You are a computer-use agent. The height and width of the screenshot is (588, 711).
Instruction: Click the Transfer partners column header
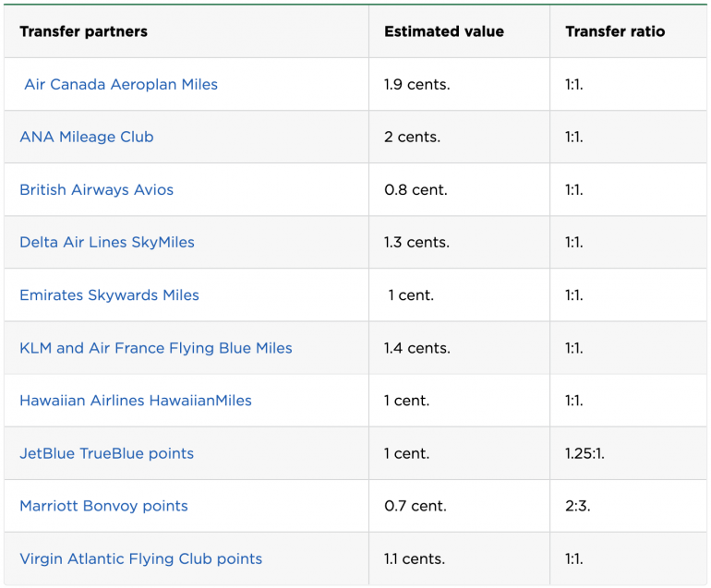(x=83, y=31)
